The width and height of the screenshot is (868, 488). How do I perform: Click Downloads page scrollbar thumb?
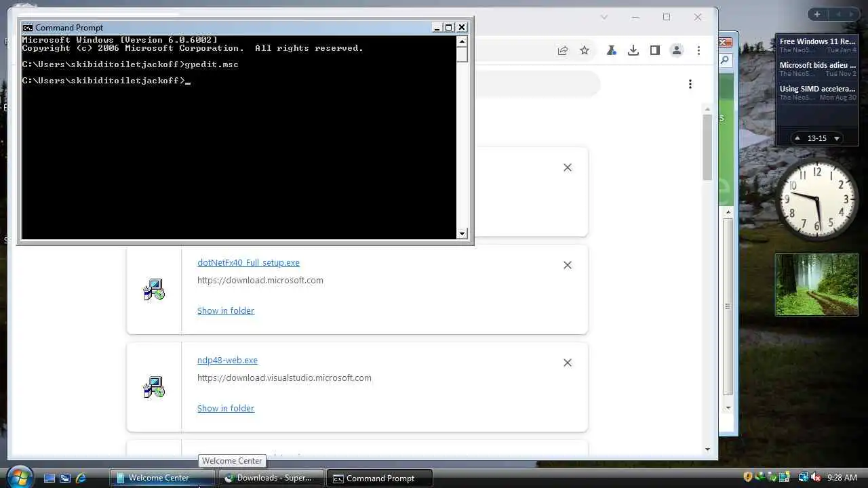click(x=707, y=146)
